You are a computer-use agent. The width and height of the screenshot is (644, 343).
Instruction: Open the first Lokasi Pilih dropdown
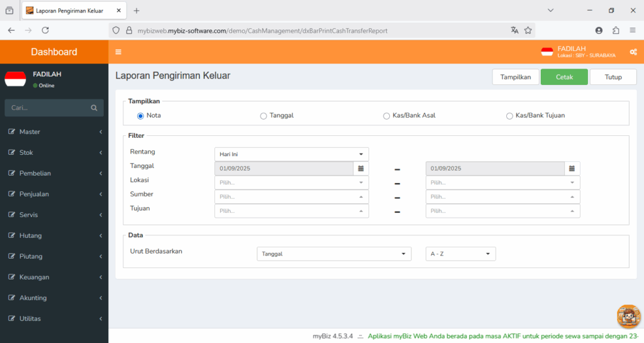click(292, 183)
